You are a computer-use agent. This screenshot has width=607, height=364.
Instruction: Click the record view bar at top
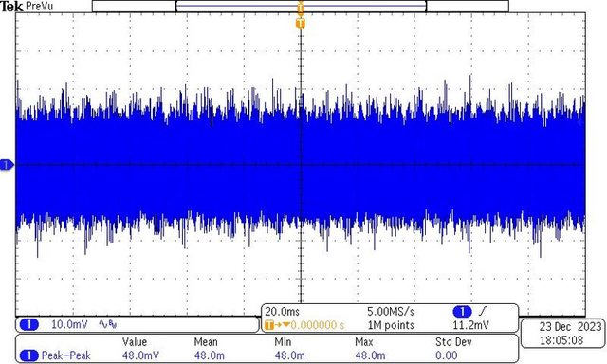click(301, 6)
